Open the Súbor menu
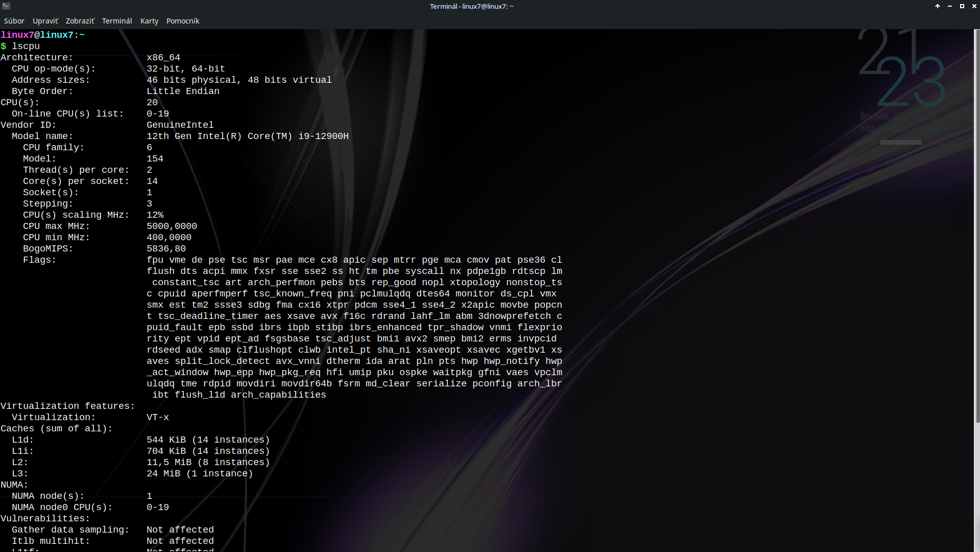The height and width of the screenshot is (552, 980). [14, 21]
